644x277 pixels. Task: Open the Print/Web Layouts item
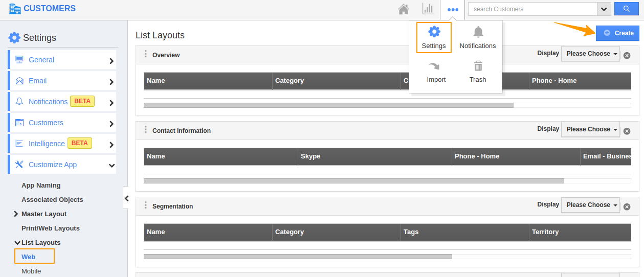(51, 228)
